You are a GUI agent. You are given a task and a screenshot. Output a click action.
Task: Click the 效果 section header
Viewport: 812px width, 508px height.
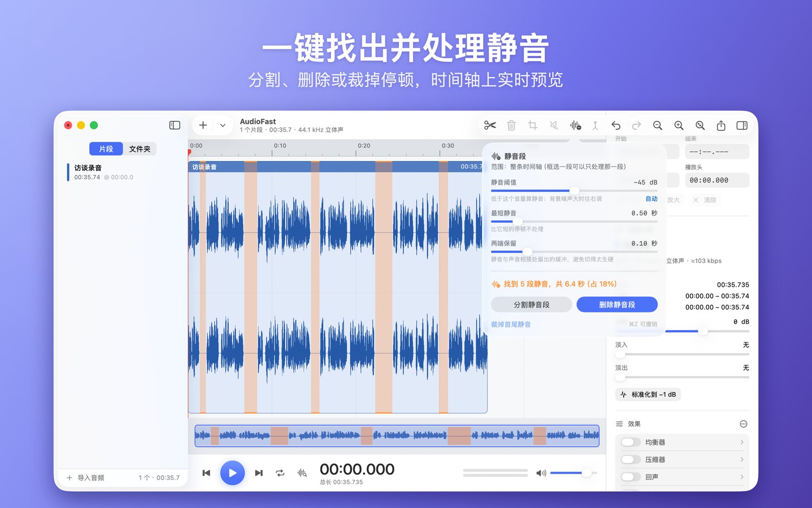click(634, 424)
